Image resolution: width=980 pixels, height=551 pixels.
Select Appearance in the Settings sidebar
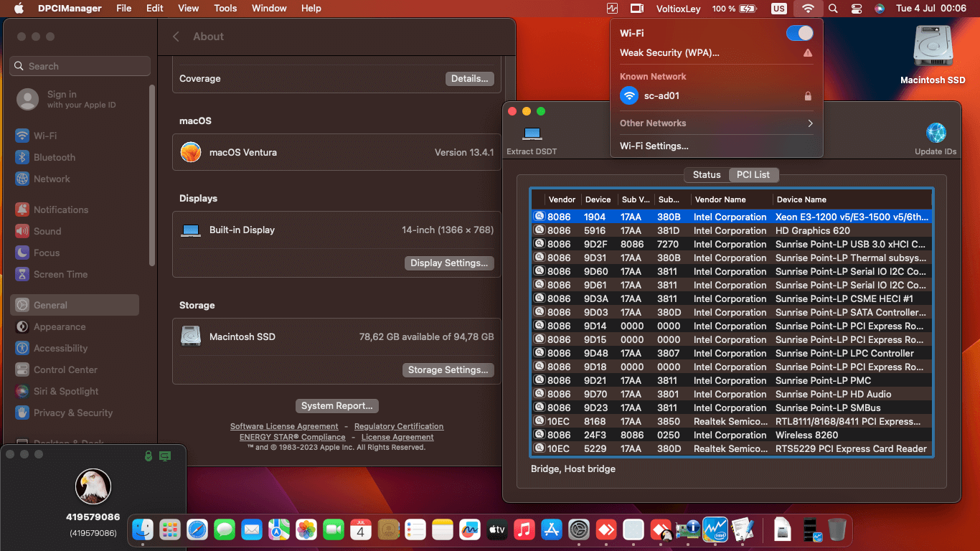pyautogui.click(x=75, y=326)
